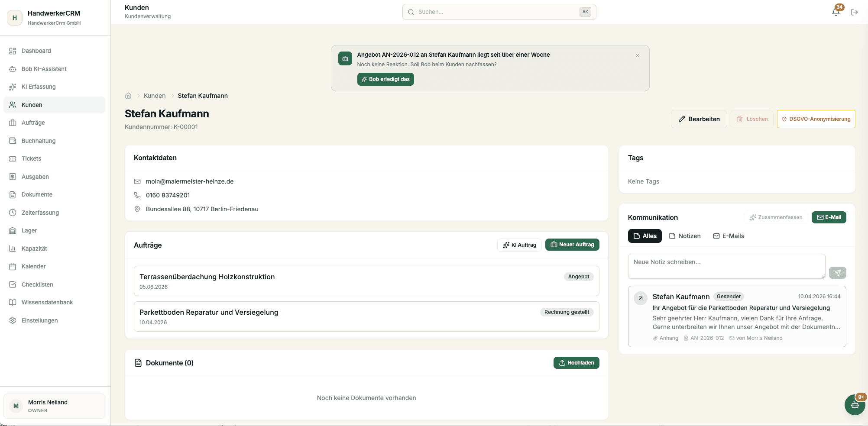Create a Neuer Auftrag
868x426 pixels.
click(572, 245)
